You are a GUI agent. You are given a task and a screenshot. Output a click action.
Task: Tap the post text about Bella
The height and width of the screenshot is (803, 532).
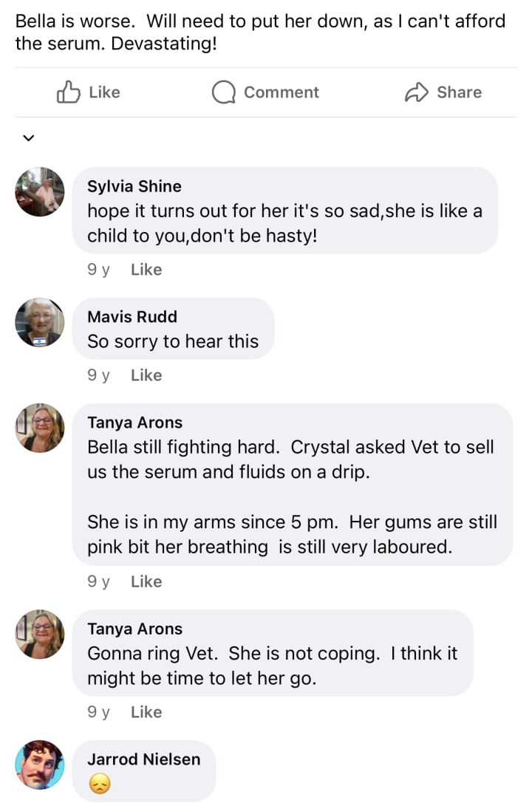(x=260, y=32)
